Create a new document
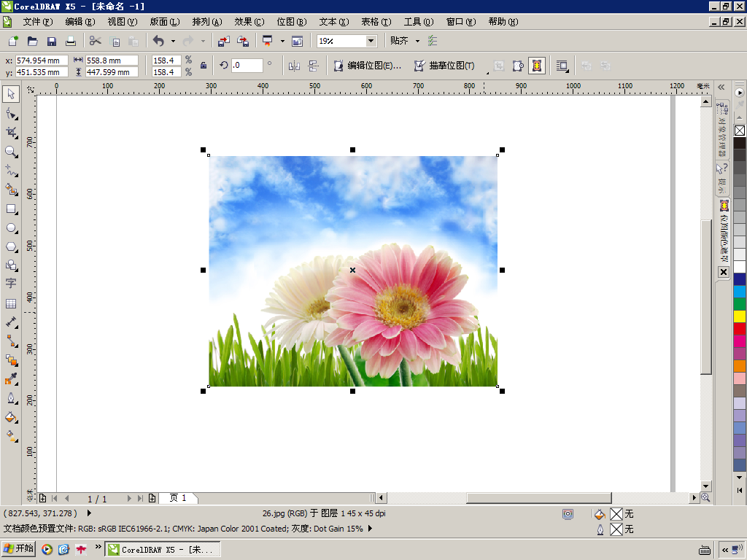Screen dimensions: 747x560 coord(13,41)
